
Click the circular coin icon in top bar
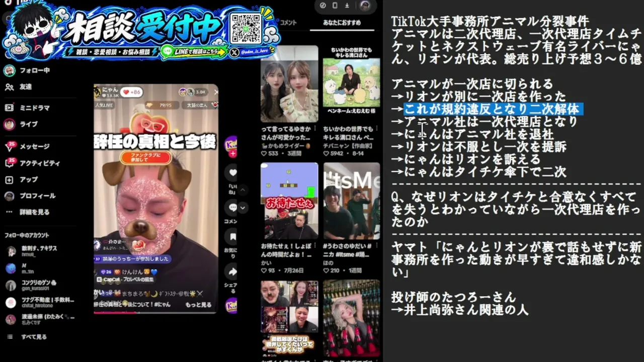323,6
